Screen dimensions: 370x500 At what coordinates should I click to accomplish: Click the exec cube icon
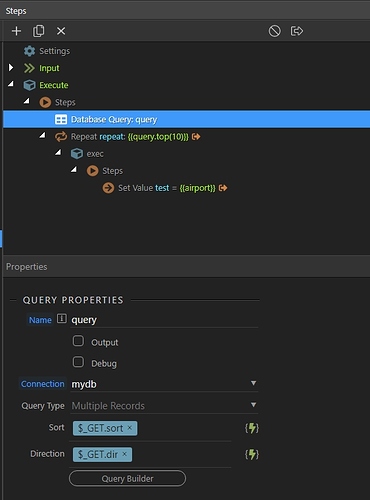click(77, 154)
